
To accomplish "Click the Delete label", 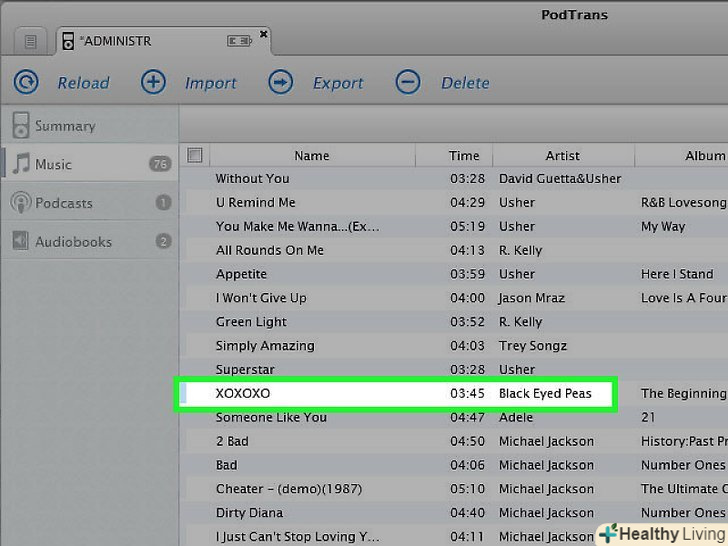I will pyautogui.click(x=465, y=83).
